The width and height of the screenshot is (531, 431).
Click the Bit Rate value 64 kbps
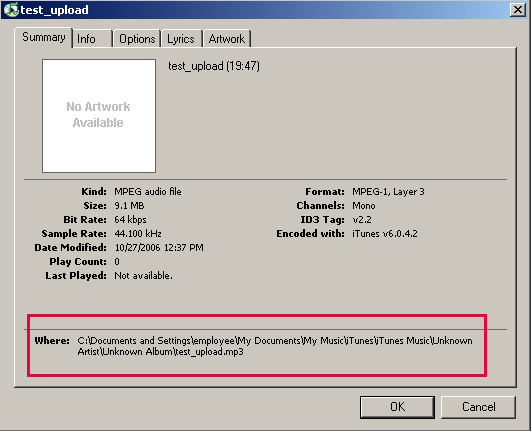click(x=130, y=220)
